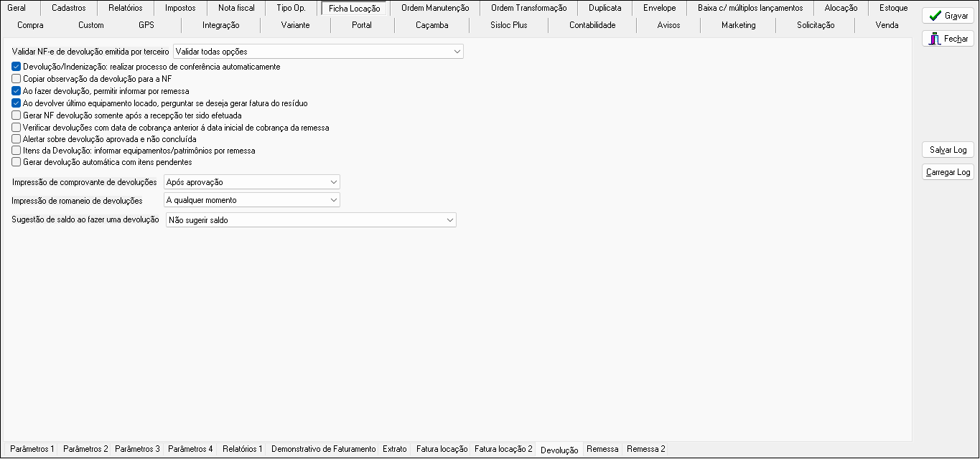Switch to the Impostos tab
The height and width of the screenshot is (459, 980).
click(180, 8)
